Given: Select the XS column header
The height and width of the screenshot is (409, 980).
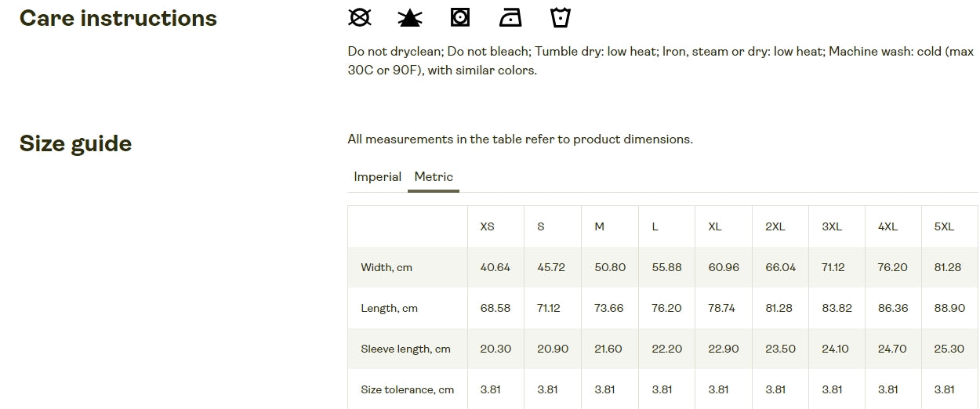Looking at the screenshot, I should pyautogui.click(x=488, y=226).
